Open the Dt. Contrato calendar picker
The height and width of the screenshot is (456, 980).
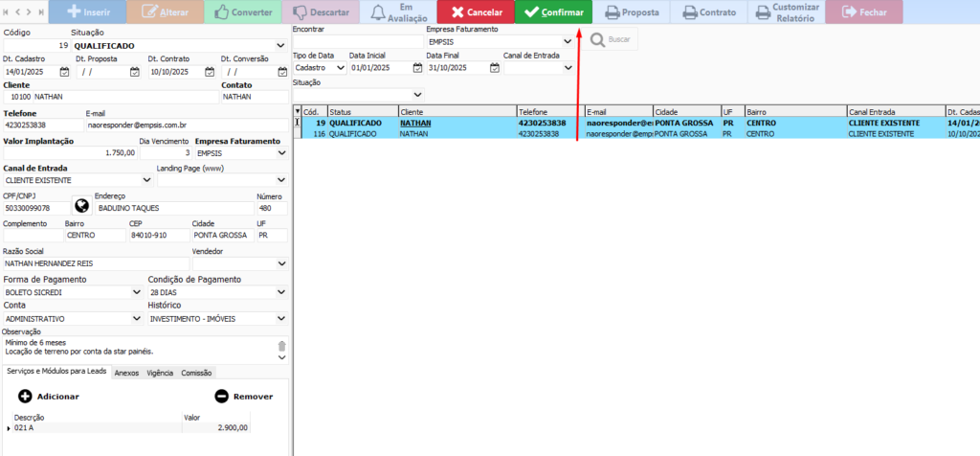pyautogui.click(x=208, y=72)
